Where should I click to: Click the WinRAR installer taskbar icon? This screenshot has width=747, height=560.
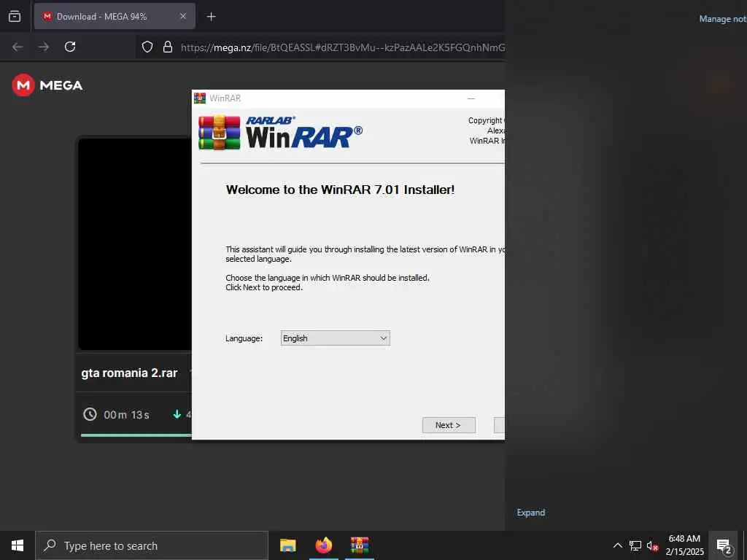pyautogui.click(x=360, y=545)
